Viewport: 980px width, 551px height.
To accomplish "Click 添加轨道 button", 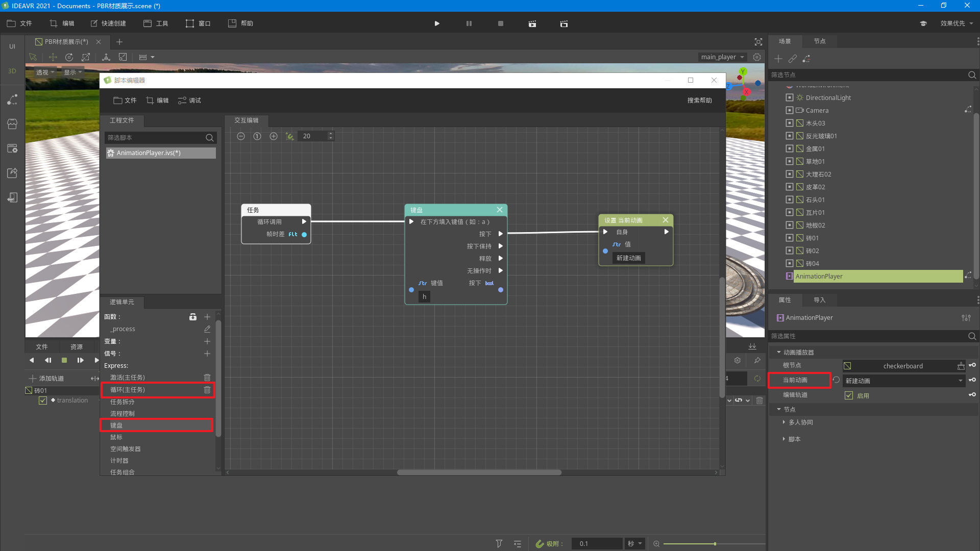I will [46, 379].
